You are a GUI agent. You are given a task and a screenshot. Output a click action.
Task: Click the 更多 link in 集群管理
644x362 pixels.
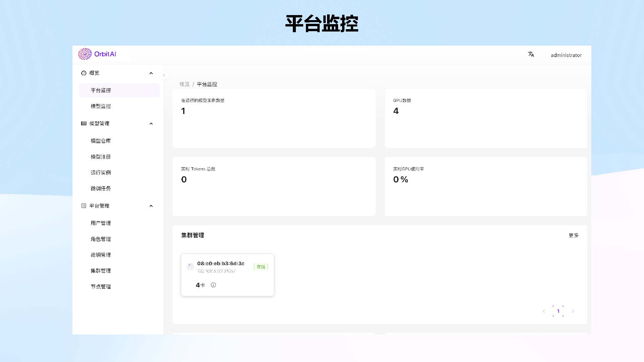574,235
